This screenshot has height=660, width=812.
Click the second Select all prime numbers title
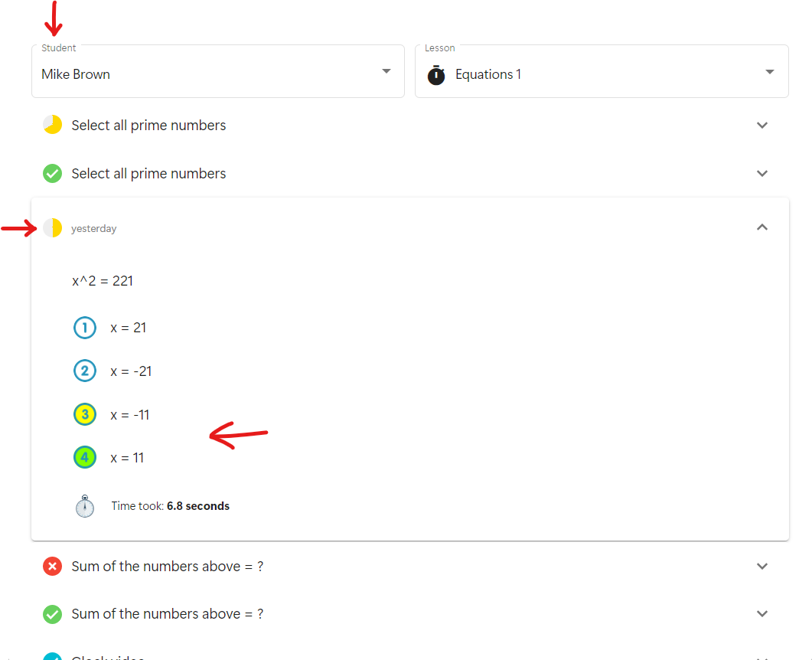pos(148,174)
